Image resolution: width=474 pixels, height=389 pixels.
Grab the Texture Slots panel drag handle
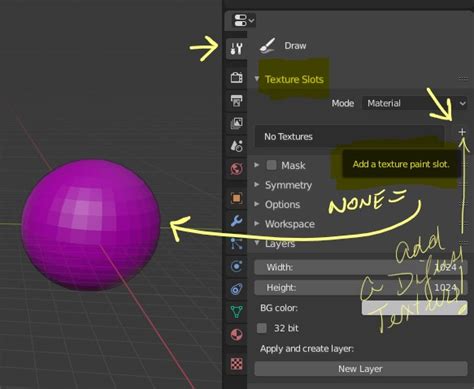pos(463,79)
